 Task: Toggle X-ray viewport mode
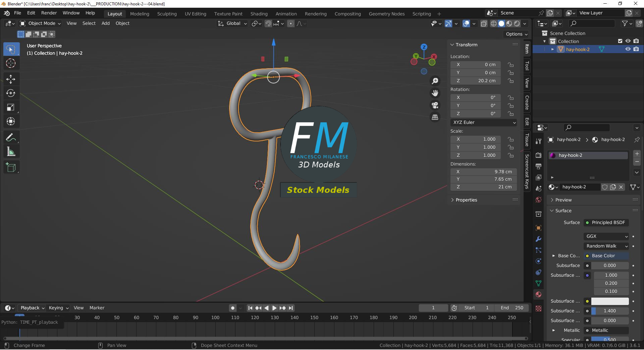(x=484, y=24)
